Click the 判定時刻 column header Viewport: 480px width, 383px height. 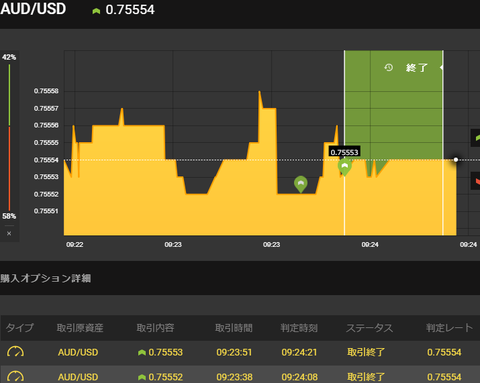click(299, 328)
